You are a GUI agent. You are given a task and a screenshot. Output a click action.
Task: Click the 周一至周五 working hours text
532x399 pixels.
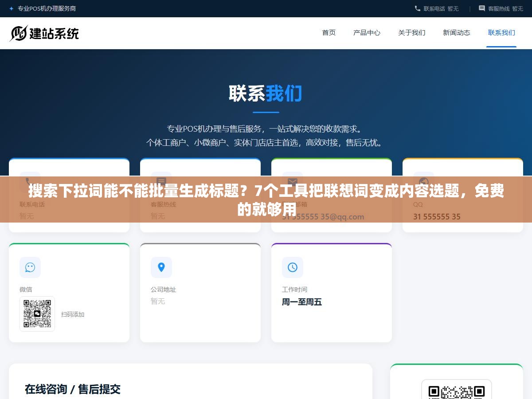[301, 302]
